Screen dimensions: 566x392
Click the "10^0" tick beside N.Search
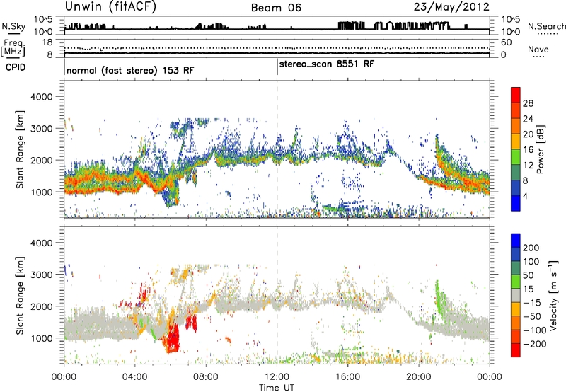click(510, 32)
